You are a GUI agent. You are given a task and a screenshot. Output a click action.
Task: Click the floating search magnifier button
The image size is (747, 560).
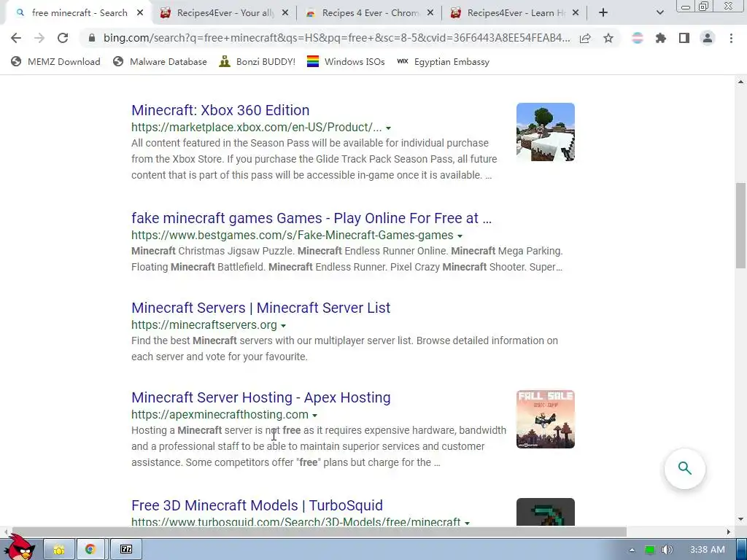coord(684,469)
